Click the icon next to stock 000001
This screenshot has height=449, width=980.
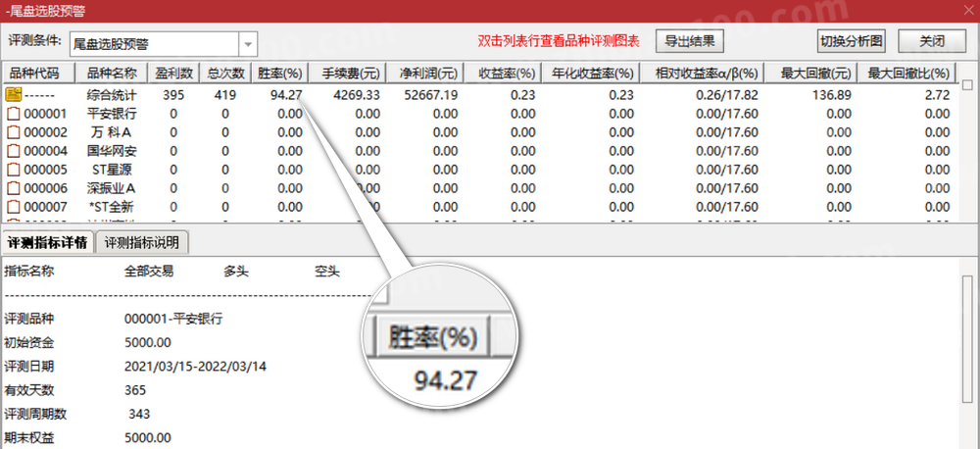(x=14, y=114)
